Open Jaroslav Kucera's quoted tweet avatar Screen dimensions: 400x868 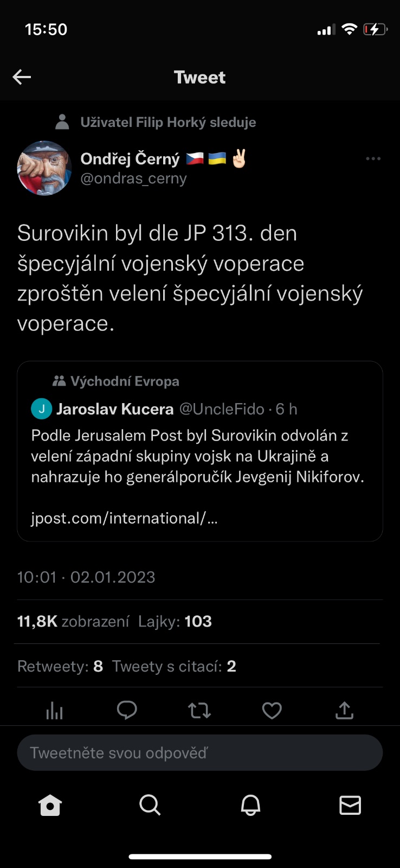pos(42,409)
